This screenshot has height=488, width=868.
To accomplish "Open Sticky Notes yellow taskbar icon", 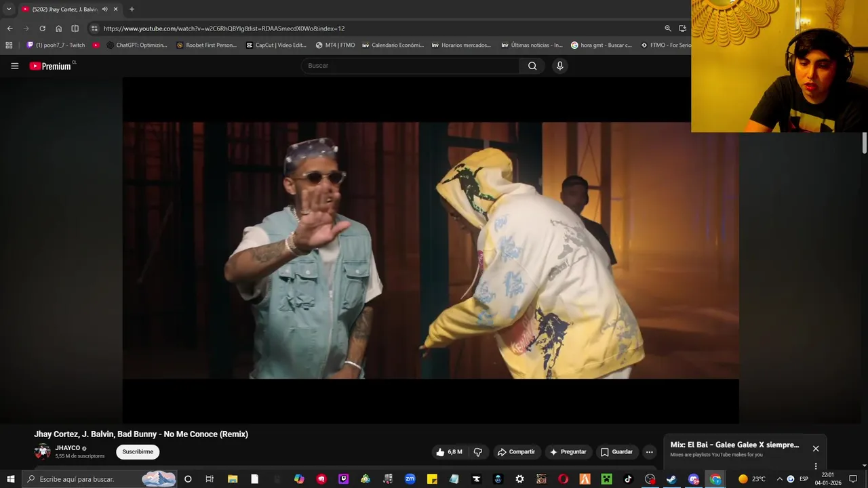I will (432, 479).
